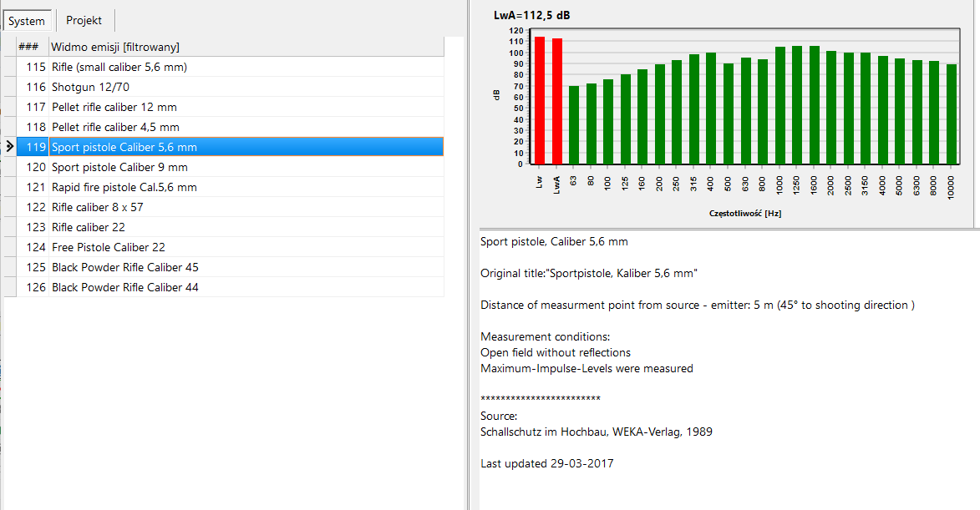Click Open field without reflections text

click(x=556, y=353)
